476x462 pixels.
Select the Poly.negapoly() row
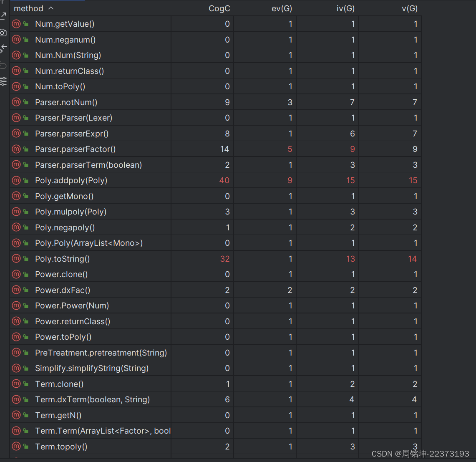tap(216, 227)
